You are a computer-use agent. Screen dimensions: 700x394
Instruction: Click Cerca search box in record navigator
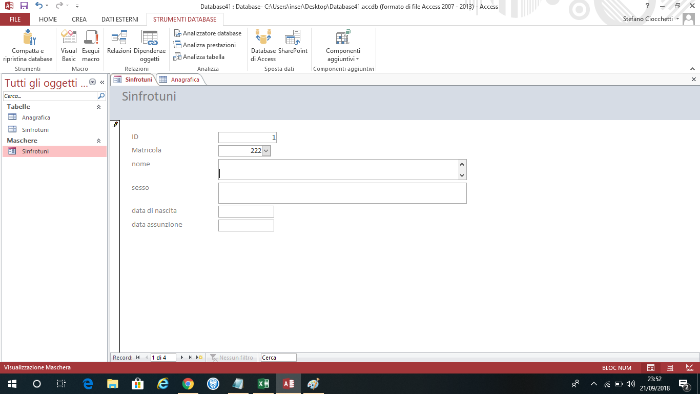[278, 357]
